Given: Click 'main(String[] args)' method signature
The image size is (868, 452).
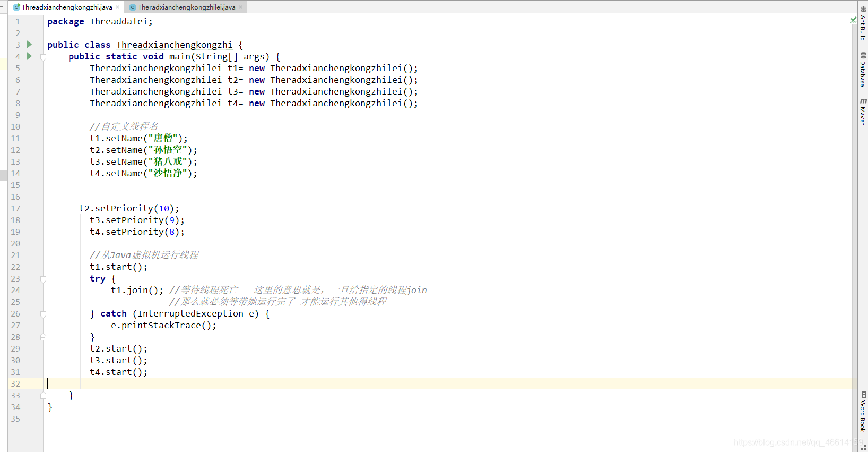Looking at the screenshot, I should (x=219, y=56).
